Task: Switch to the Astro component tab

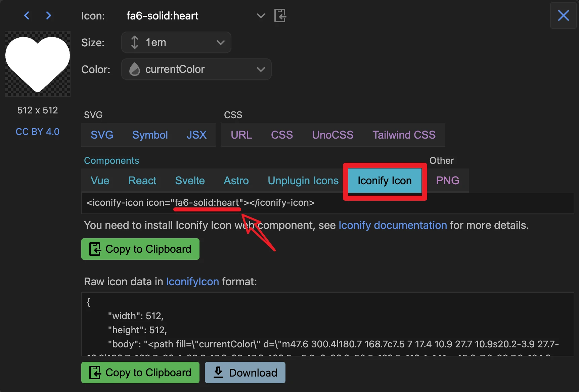Action: [236, 181]
